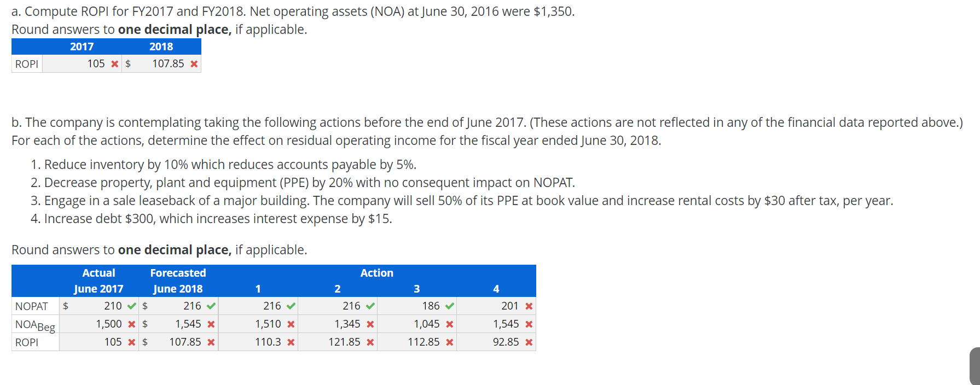Viewport: 980px width, 385px height.
Task: Click the red X beside NOA Beg value 1,500
Action: tap(131, 324)
